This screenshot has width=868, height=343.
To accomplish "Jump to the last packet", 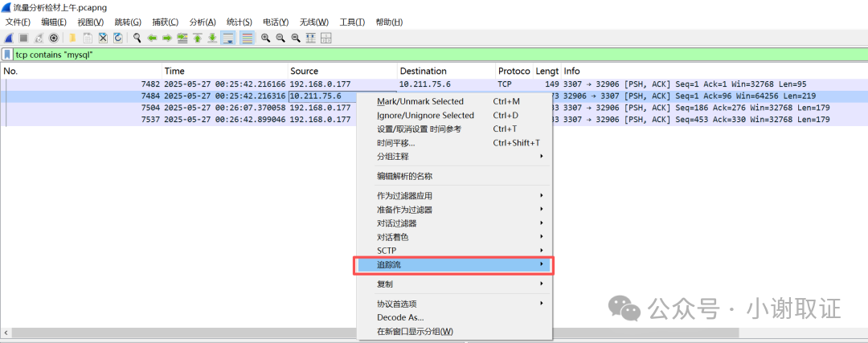I will [212, 39].
